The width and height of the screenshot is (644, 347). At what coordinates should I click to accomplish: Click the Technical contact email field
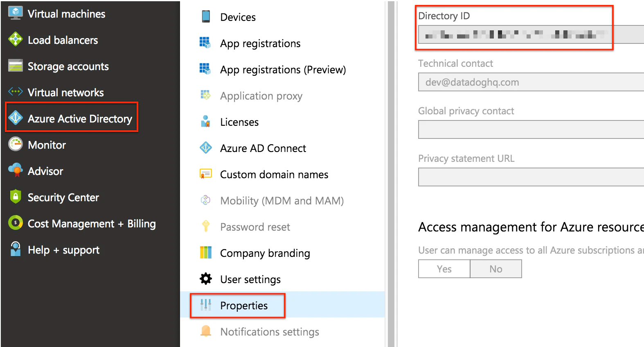tap(531, 82)
